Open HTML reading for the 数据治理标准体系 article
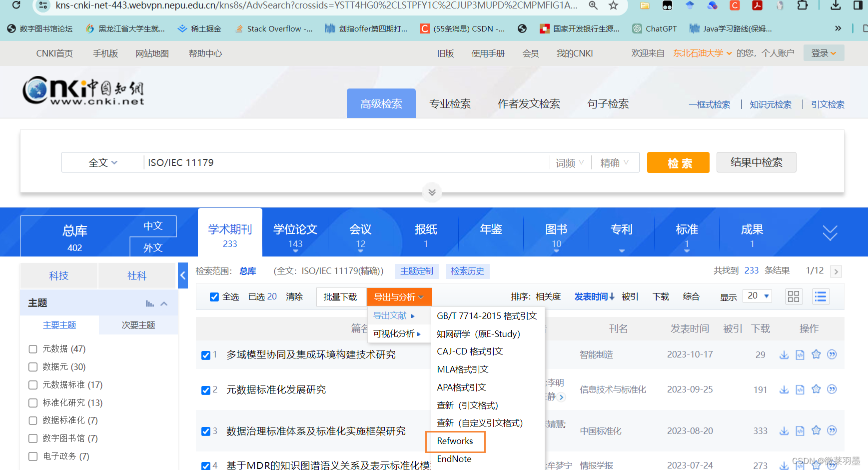The image size is (868, 470). pos(800,430)
